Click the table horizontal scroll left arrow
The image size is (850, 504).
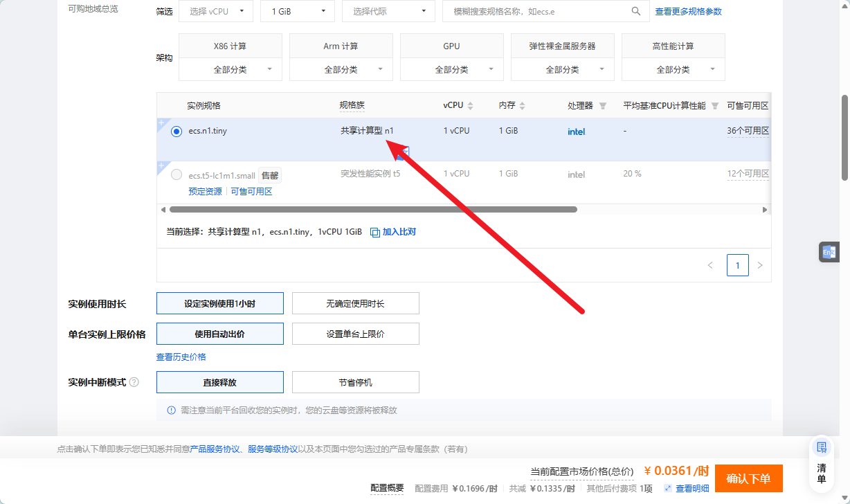click(163, 209)
